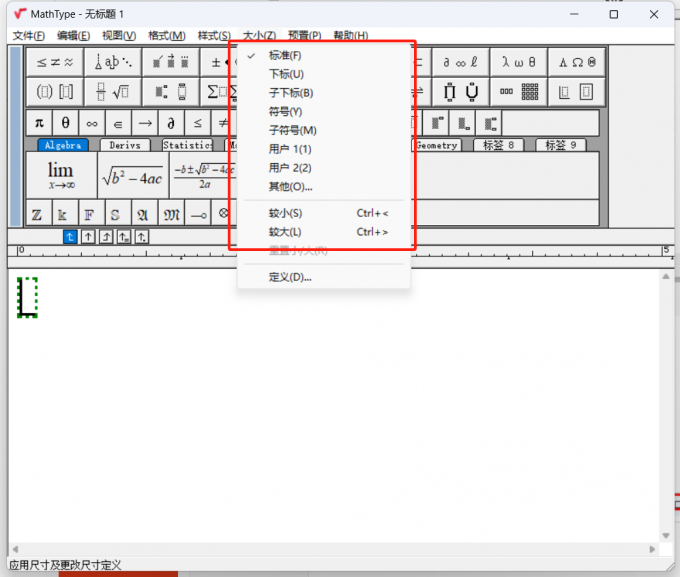680x577 pixels.
Task: Choose the checked 标准(F) size option
Action: [324, 56]
